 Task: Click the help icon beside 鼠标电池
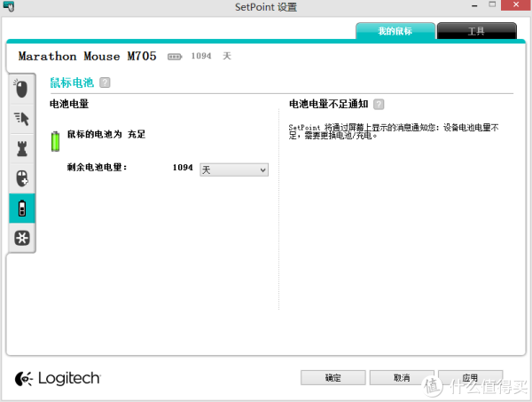[105, 83]
